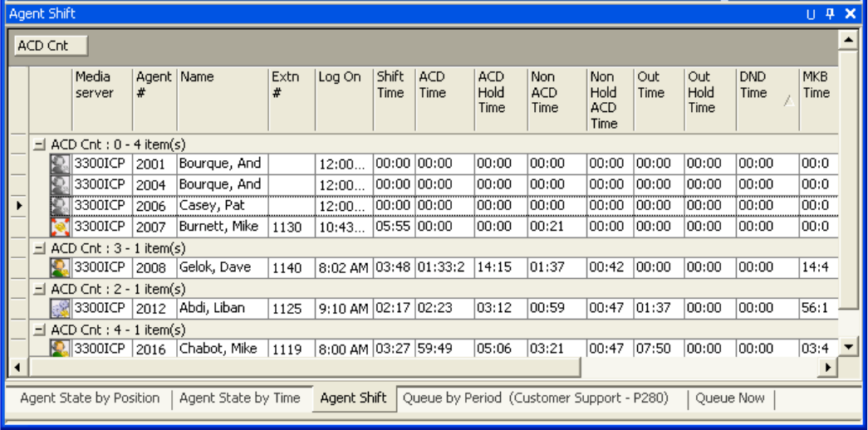This screenshot has width=868, height=430.
Task: Open the Queue Now tab
Action: tap(729, 398)
